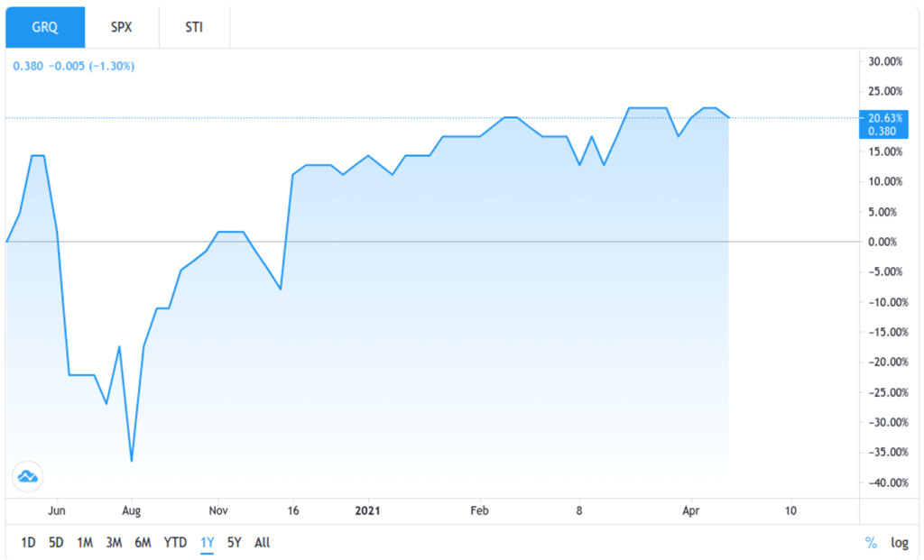Click the 0.380 price header text
This screenshot has height=560, width=924.
[x=28, y=66]
